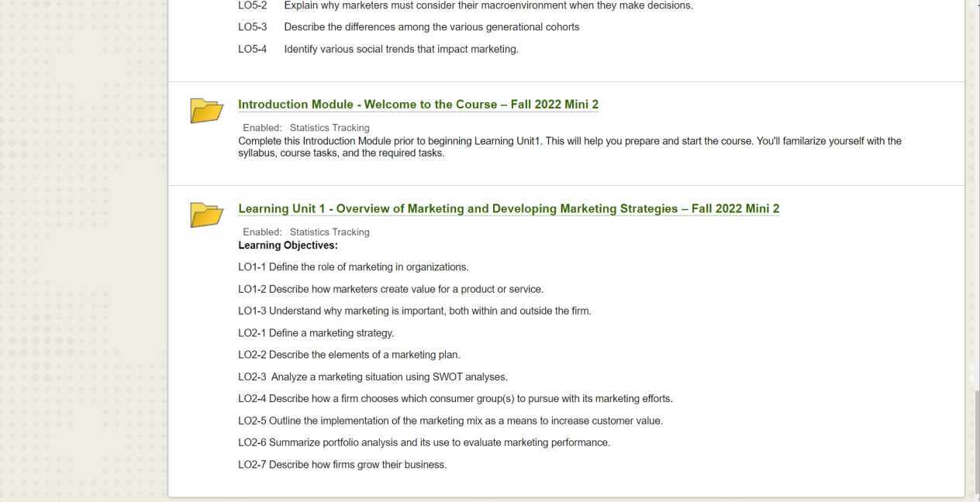Click Statistics Tracking under Learning Unit 1
The height and width of the screenshot is (502, 980).
click(x=330, y=232)
